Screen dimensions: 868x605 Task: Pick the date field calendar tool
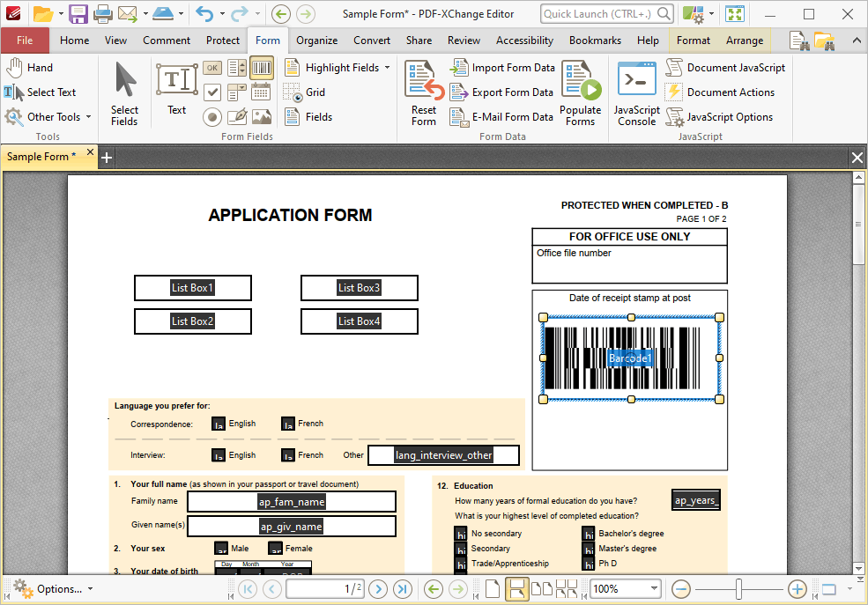pos(262,92)
